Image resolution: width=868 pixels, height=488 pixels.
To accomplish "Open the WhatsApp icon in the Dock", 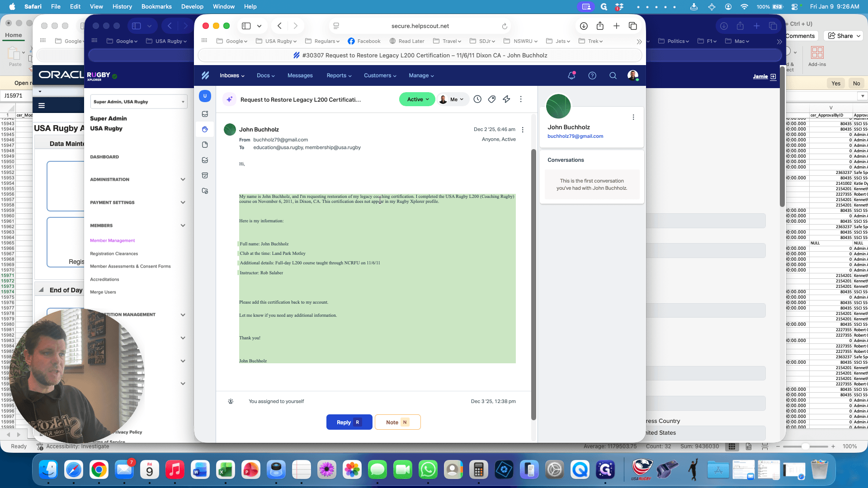I will [428, 470].
